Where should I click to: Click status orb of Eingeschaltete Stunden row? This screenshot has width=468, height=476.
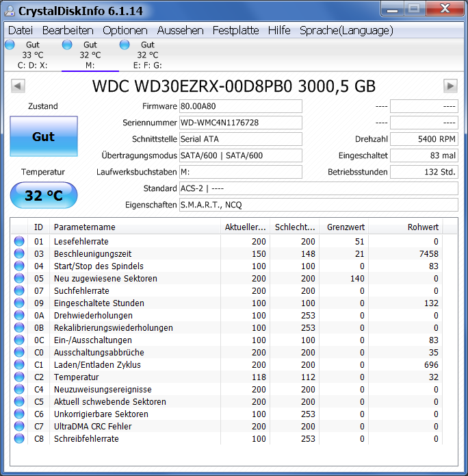tap(19, 303)
